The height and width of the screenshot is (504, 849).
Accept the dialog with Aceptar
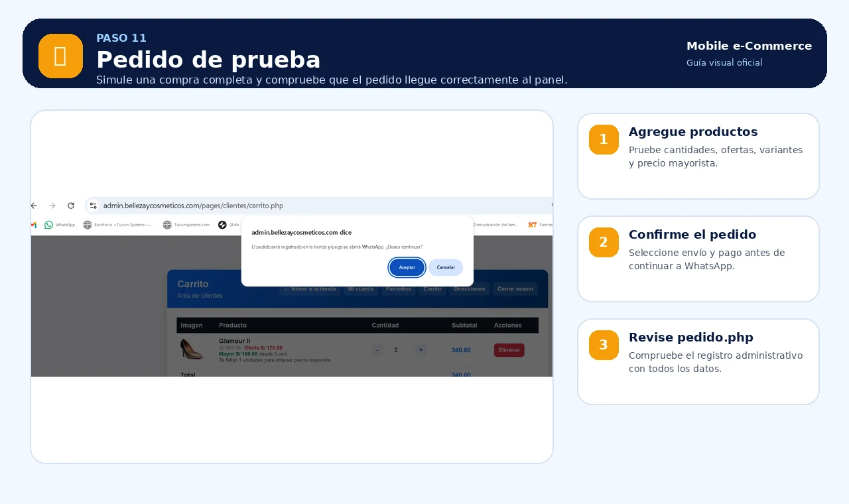[x=407, y=267]
